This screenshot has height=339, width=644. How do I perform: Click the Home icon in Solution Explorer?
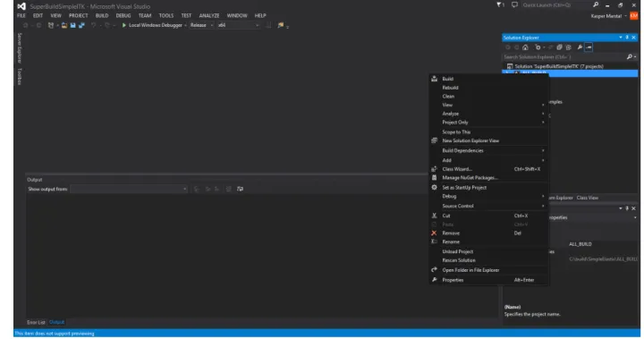[525, 47]
